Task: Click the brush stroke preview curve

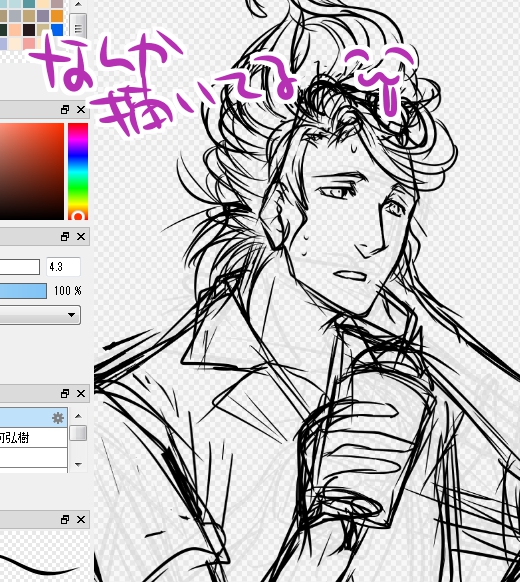Action: pyautogui.click(x=39, y=566)
